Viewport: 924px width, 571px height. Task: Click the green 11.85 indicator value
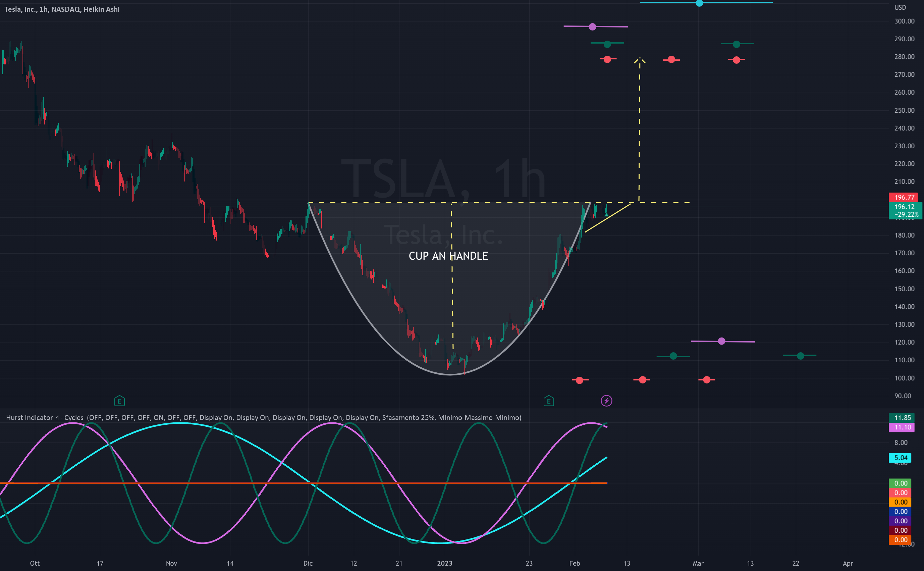click(903, 418)
